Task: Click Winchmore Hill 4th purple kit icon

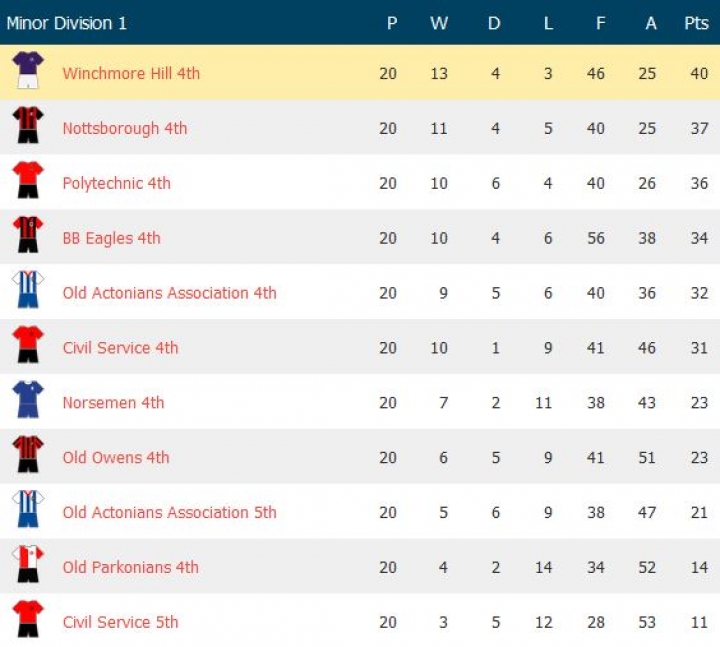Action: pyautogui.click(x=27, y=72)
